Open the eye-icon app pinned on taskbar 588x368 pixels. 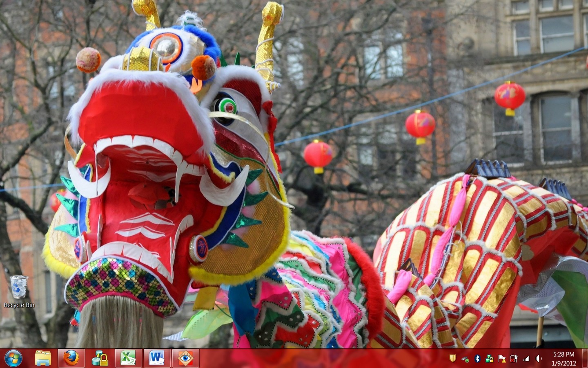[x=186, y=359]
